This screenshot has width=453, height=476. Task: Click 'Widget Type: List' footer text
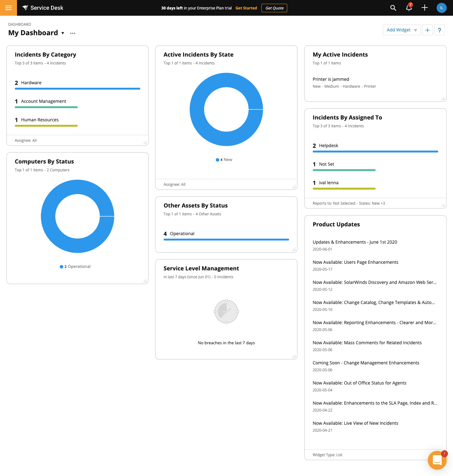pos(327,455)
